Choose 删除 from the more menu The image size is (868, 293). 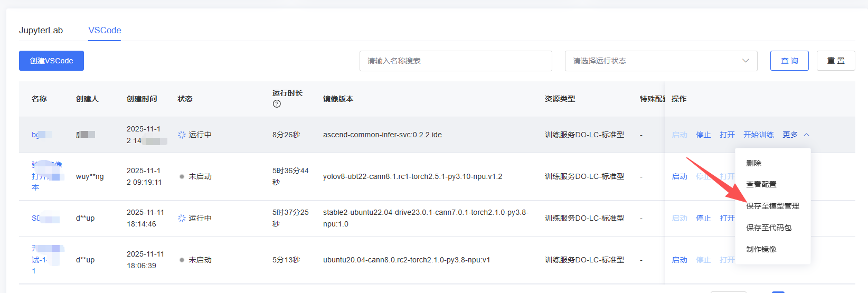click(x=753, y=163)
